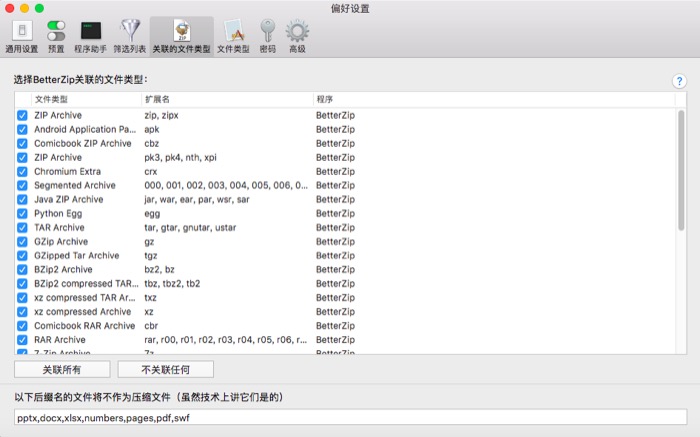Uncheck the Android Application Package checkbox
This screenshot has width=700, height=437.
tap(22, 129)
